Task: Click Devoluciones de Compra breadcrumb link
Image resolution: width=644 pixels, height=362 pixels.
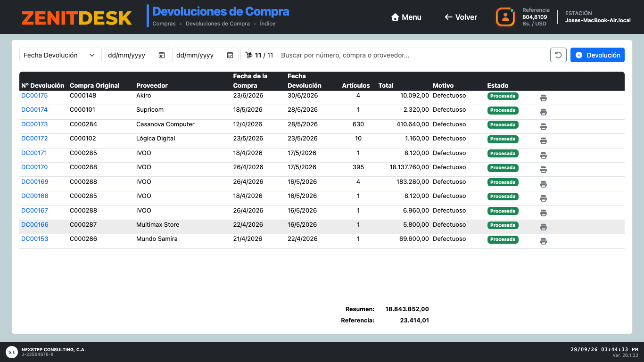Action: pyautogui.click(x=218, y=24)
